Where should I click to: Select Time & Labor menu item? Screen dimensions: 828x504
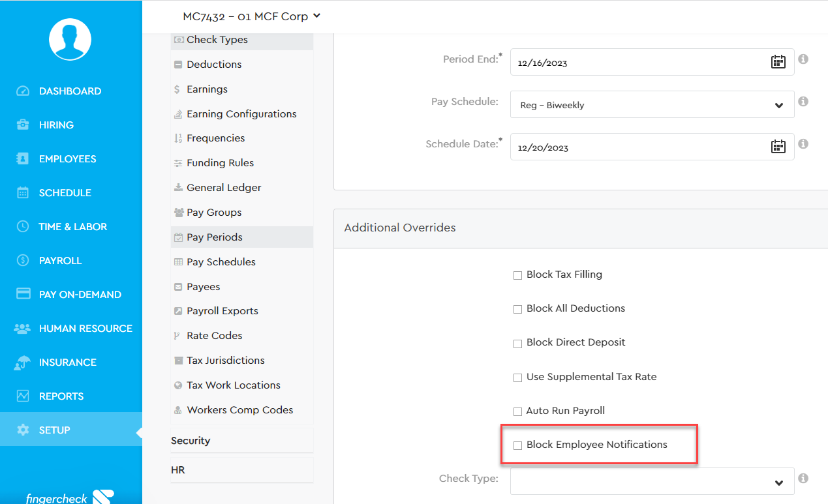coord(72,227)
